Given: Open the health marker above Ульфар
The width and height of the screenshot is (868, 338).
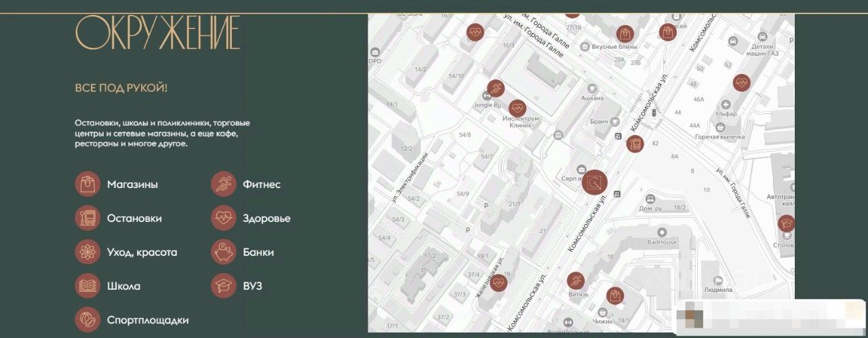Looking at the screenshot, I should coord(742,83).
